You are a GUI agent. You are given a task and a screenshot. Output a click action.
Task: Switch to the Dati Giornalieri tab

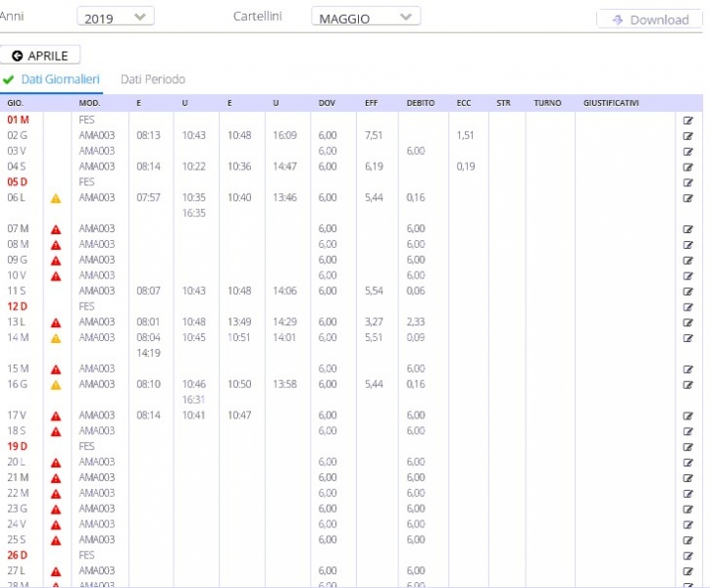(x=60, y=79)
